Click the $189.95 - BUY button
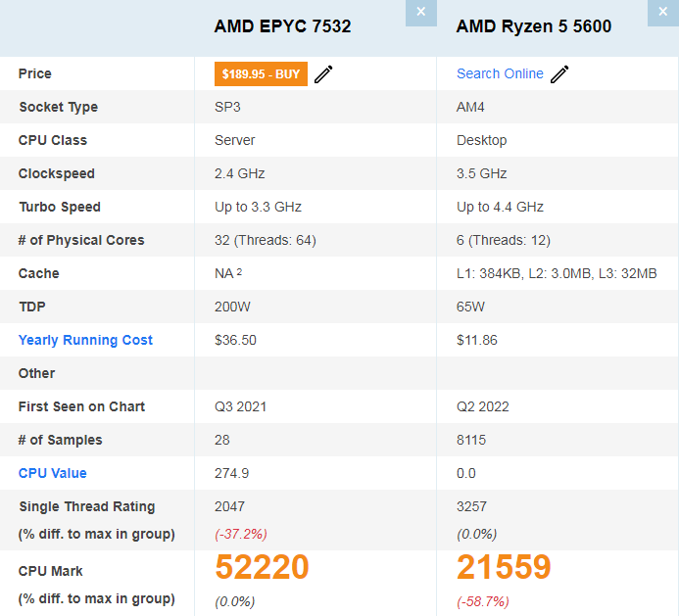 [262, 74]
